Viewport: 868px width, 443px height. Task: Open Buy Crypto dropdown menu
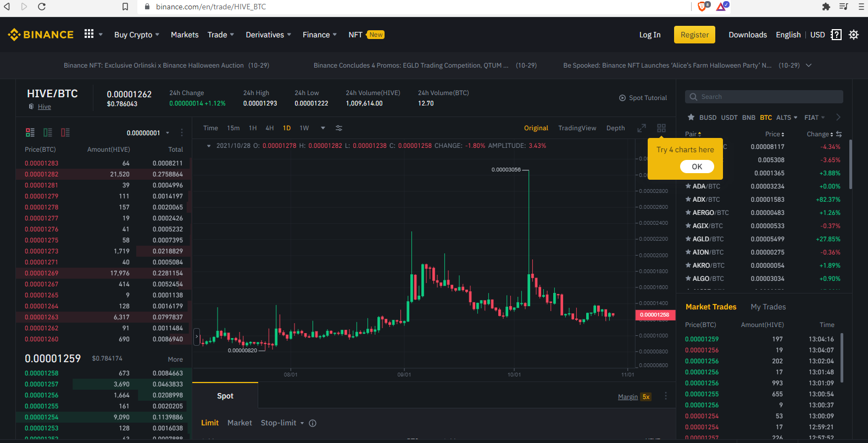[x=137, y=35]
